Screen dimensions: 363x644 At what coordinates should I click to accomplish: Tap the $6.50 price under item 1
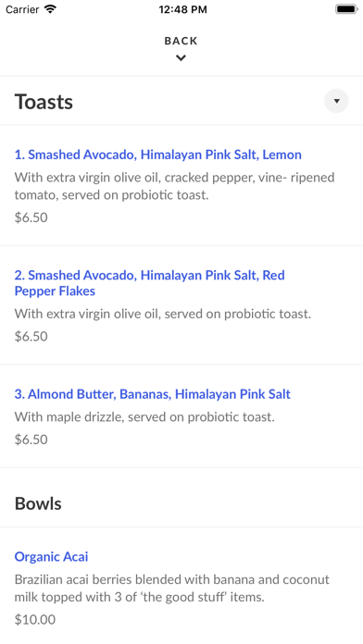tap(31, 217)
